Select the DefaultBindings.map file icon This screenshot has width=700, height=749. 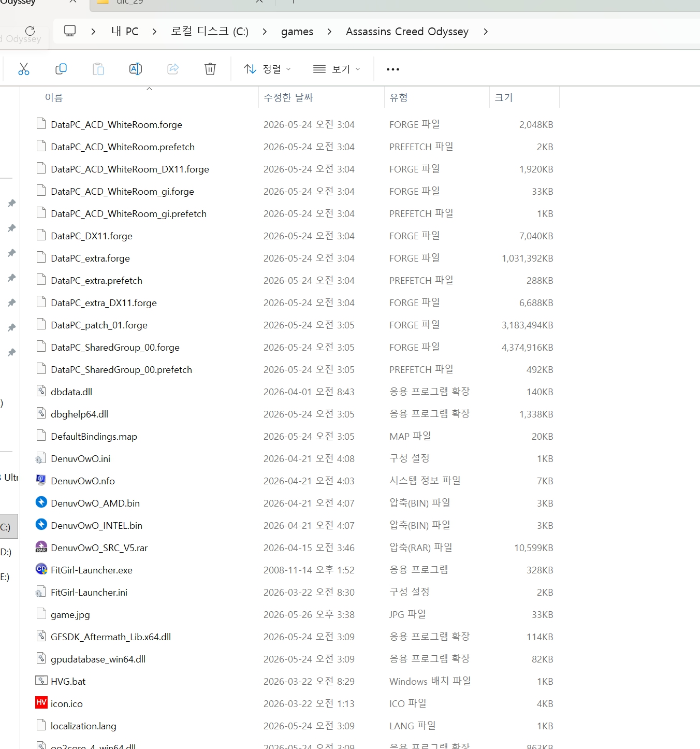tap(41, 436)
